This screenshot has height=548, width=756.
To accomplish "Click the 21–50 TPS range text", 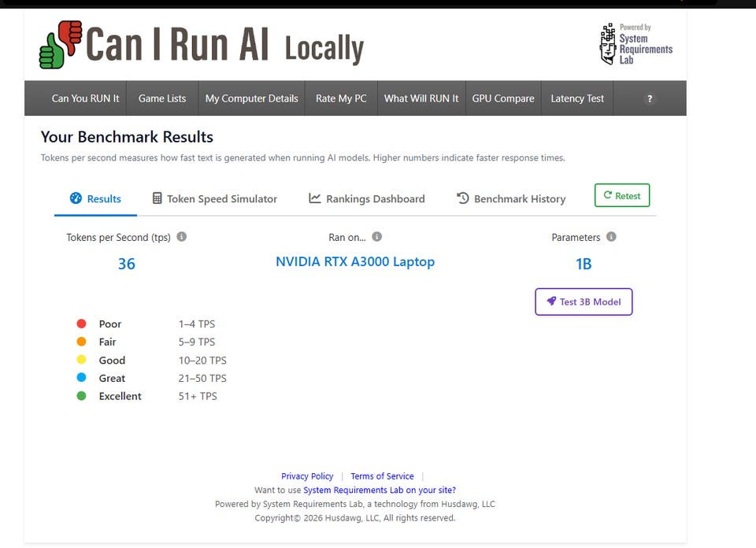I will pos(202,379).
